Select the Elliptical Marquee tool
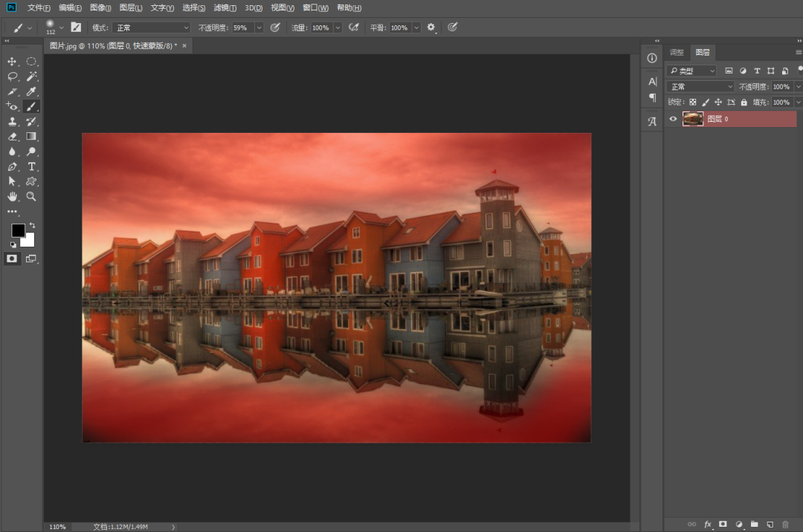803x532 pixels. pos(31,62)
